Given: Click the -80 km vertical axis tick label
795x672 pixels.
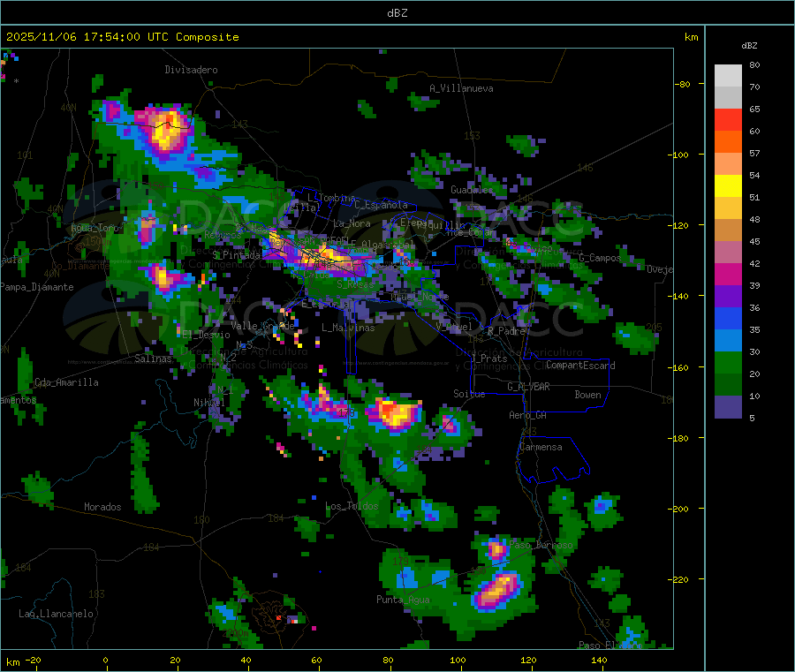Looking at the screenshot, I should [x=682, y=84].
